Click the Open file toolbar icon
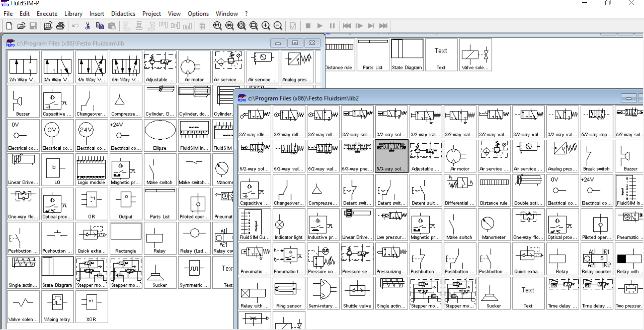Image resolution: width=644 pixels, height=330 pixels. coord(21,26)
